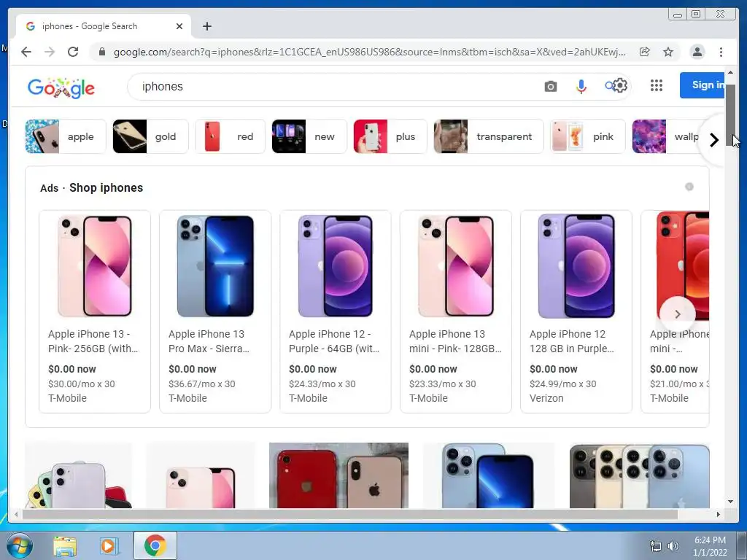Open Apple iPhone 12 Purple 64GB ad

point(336,311)
